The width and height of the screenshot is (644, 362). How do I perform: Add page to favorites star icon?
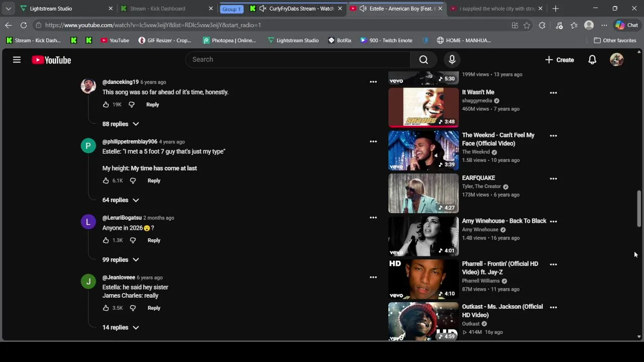527,25
